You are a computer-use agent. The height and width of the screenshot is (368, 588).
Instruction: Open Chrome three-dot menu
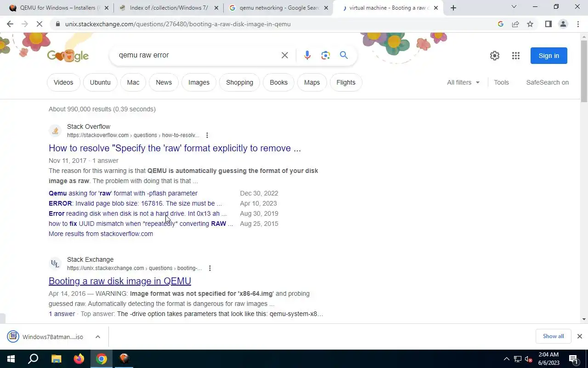click(578, 24)
